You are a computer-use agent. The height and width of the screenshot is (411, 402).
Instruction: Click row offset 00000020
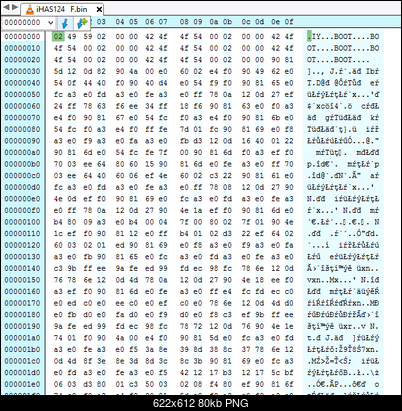point(22,60)
